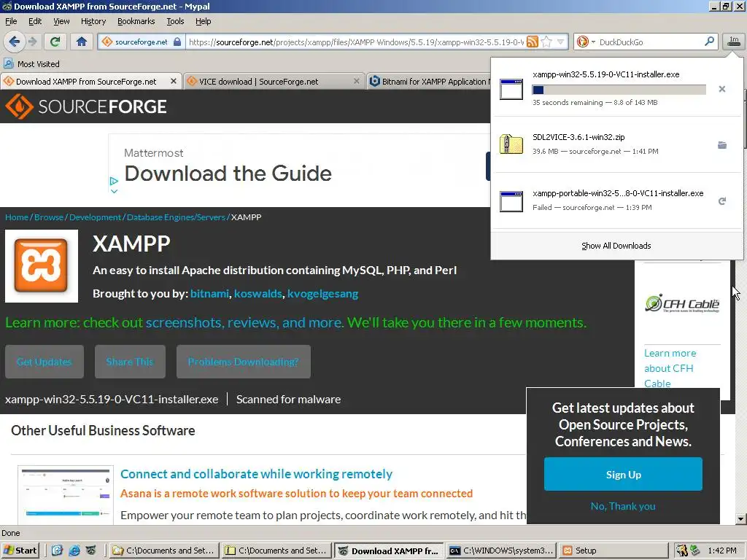Click the Forward navigation arrow
The image size is (747, 560).
tap(33, 42)
